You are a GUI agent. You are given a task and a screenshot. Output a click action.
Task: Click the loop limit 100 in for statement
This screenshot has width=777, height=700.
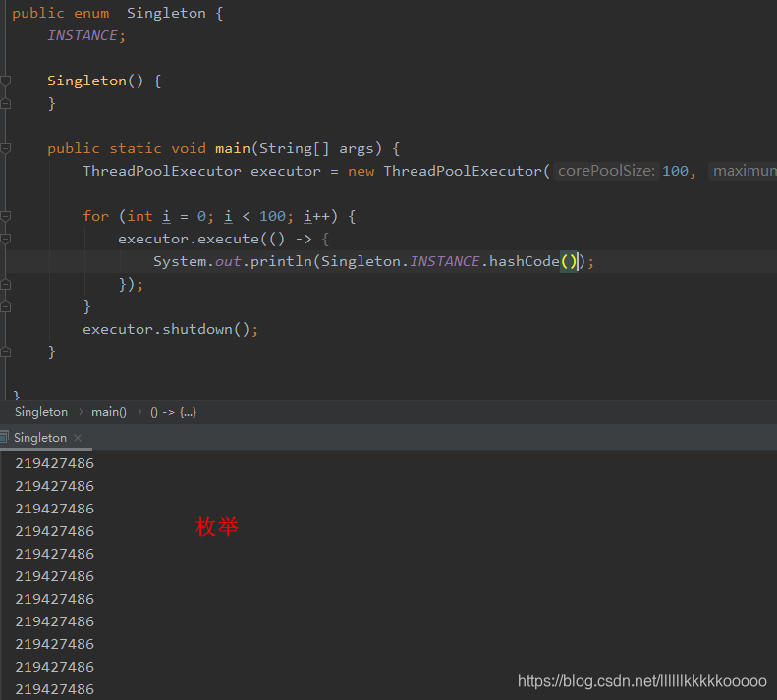click(x=272, y=217)
